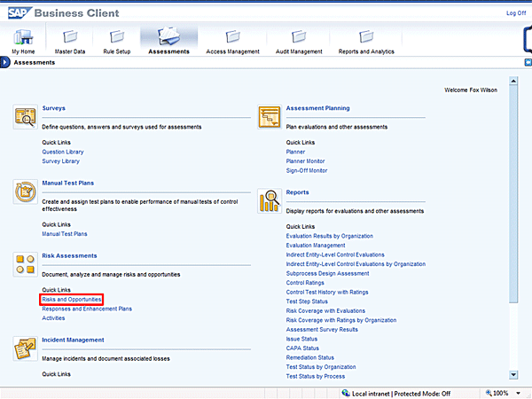Click the scrollbar down arrow
Screen dimensions: 532x399
(x=513, y=375)
